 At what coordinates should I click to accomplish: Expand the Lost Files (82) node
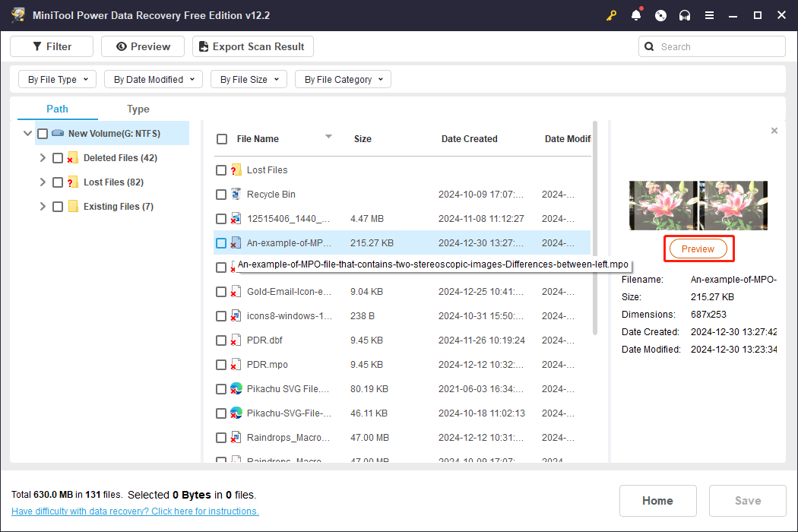(43, 182)
